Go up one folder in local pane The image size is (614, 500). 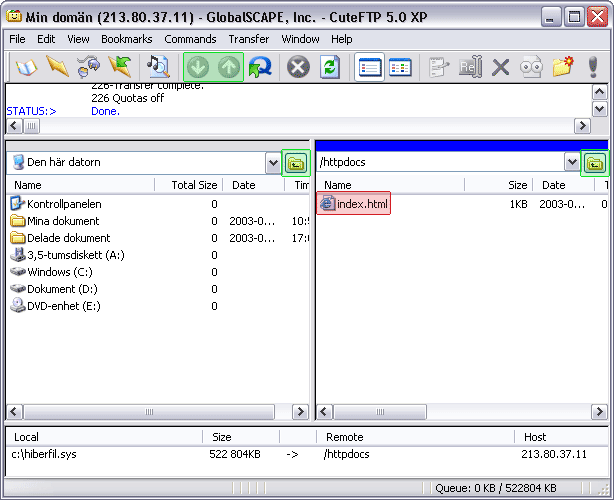point(296,162)
